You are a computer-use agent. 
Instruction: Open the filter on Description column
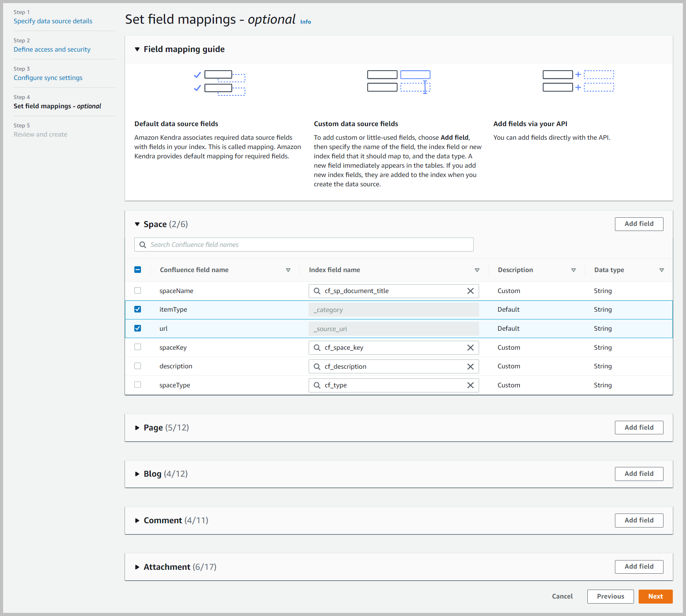point(573,270)
